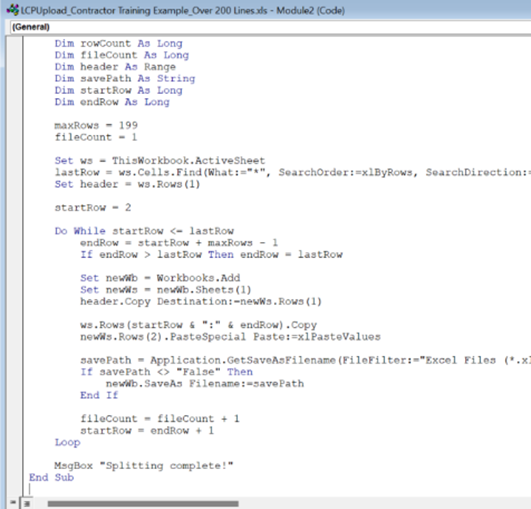The image size is (531, 509).
Task: Click the line 'Dim fileCount As Long'
Action: pyautogui.click(x=122, y=55)
